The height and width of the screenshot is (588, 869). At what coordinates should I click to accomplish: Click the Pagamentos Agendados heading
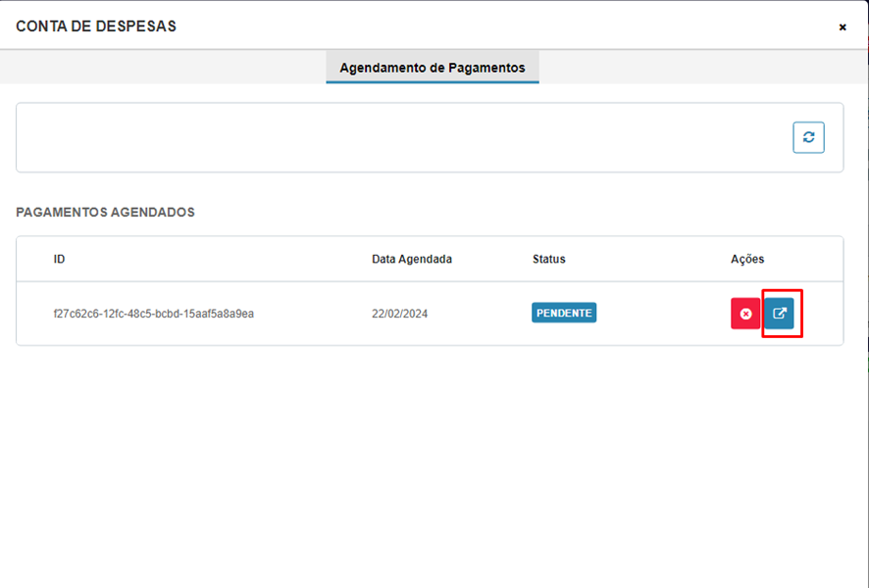(x=105, y=213)
